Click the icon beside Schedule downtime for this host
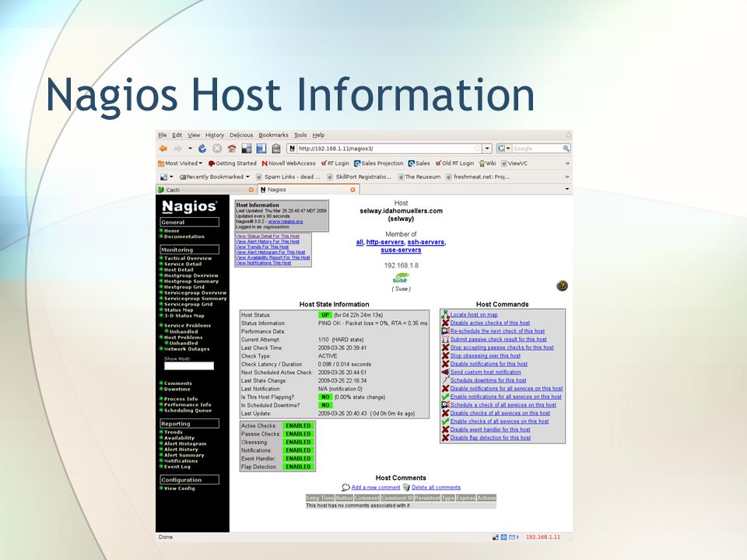Image resolution: width=747 pixels, height=560 pixels. 445,380
